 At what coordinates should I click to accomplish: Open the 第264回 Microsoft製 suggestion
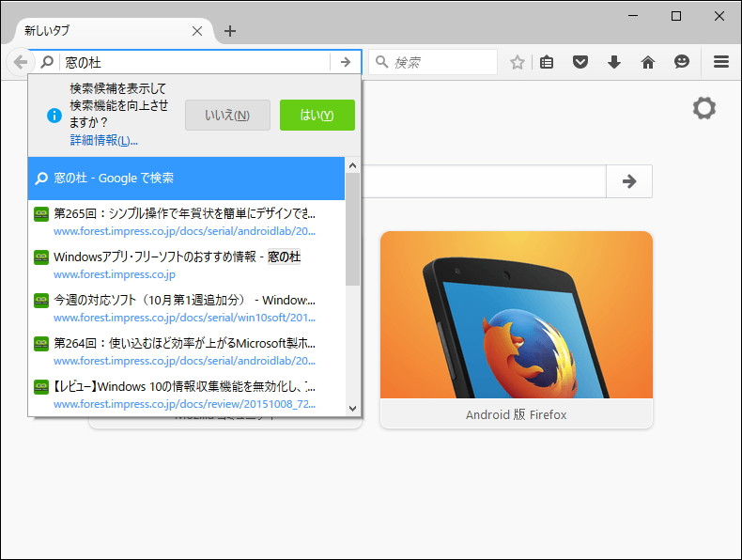[187, 351]
